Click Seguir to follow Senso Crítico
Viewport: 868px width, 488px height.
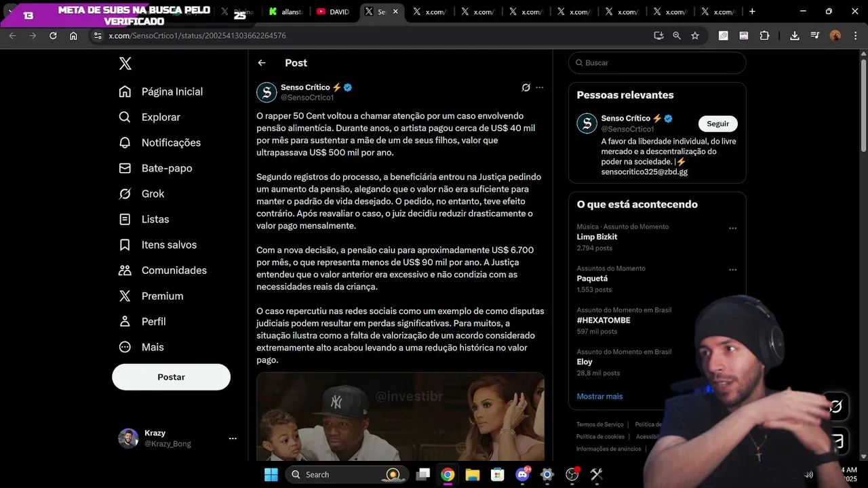point(718,124)
